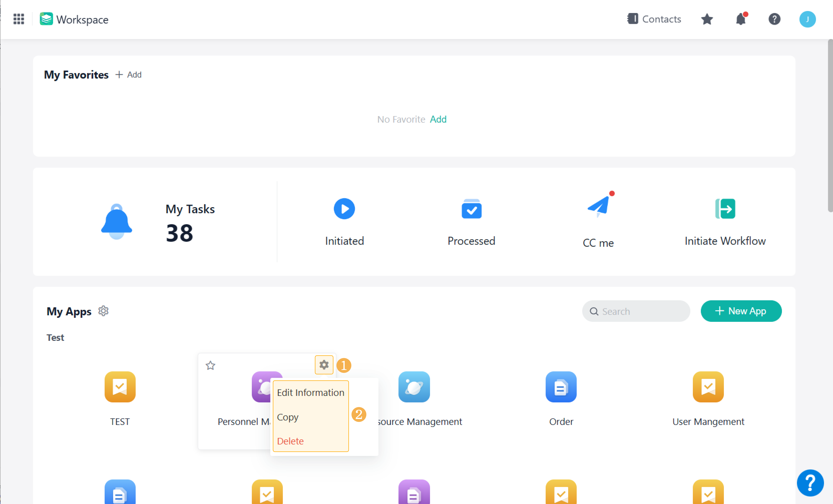Open My Apps settings gear
Image resolution: width=833 pixels, height=504 pixels.
(x=103, y=311)
